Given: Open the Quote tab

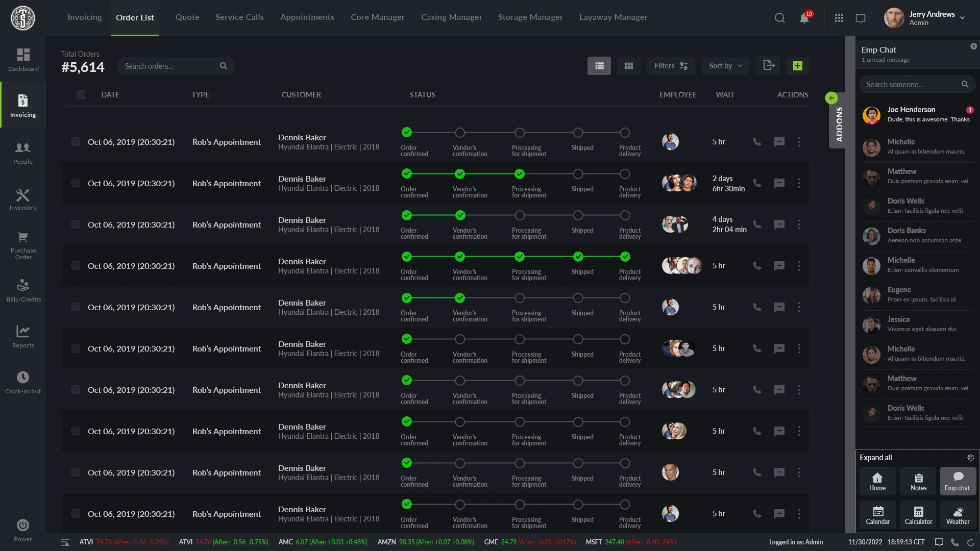Looking at the screenshot, I should point(187,17).
